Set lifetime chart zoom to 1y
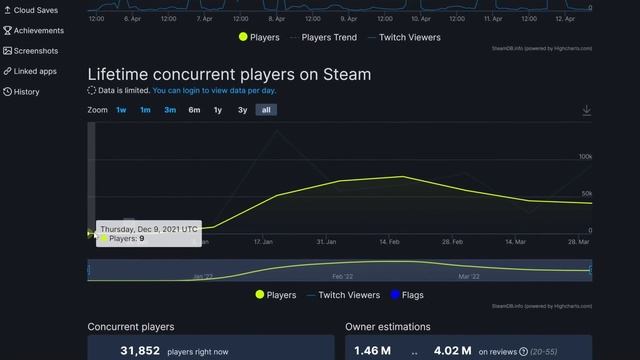Screen dimensions: 640x360 point(218,110)
